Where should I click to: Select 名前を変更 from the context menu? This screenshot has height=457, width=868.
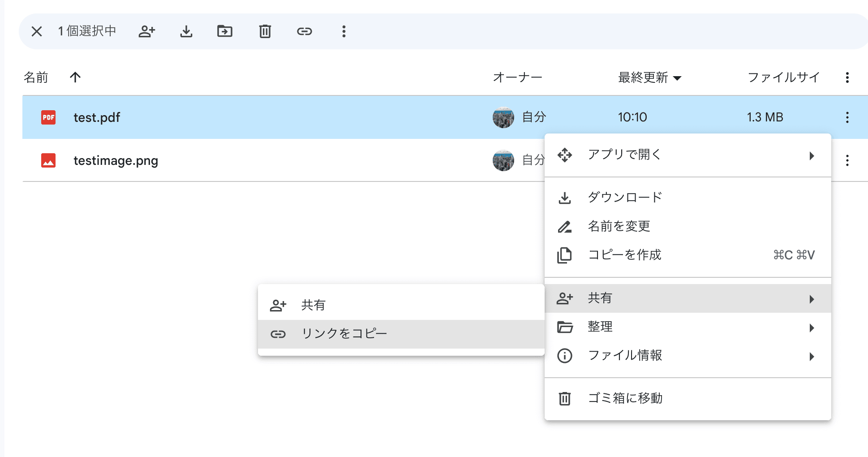[x=619, y=226]
